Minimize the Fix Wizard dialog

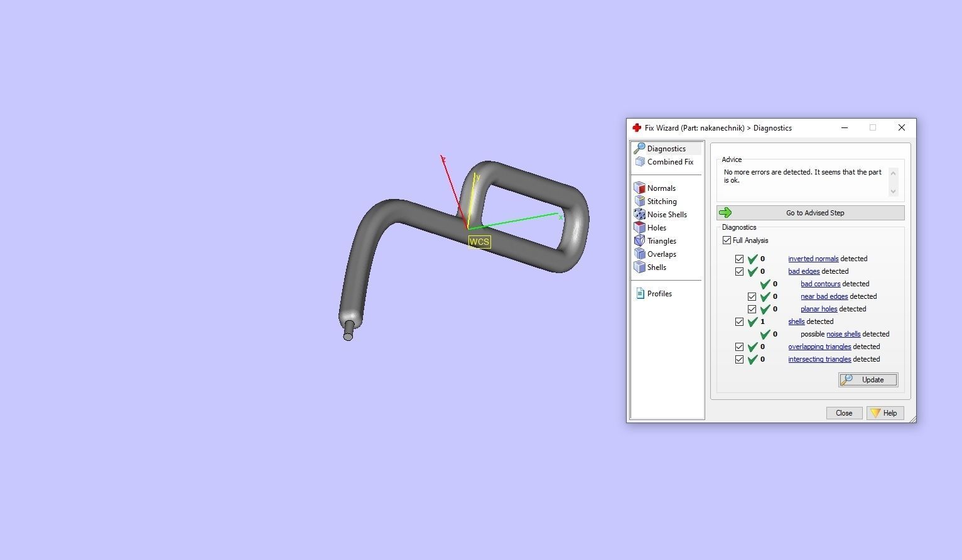point(845,127)
